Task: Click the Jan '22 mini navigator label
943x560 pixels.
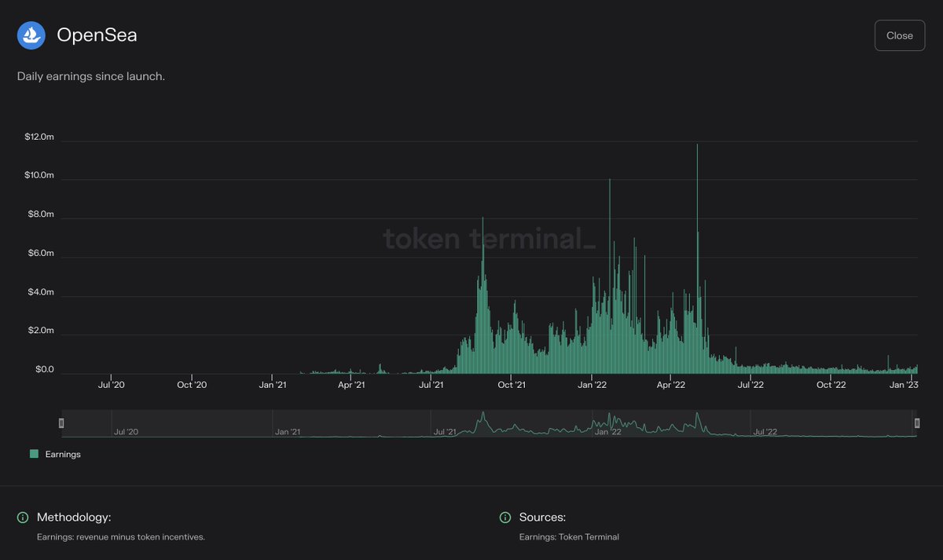Action: pos(609,432)
